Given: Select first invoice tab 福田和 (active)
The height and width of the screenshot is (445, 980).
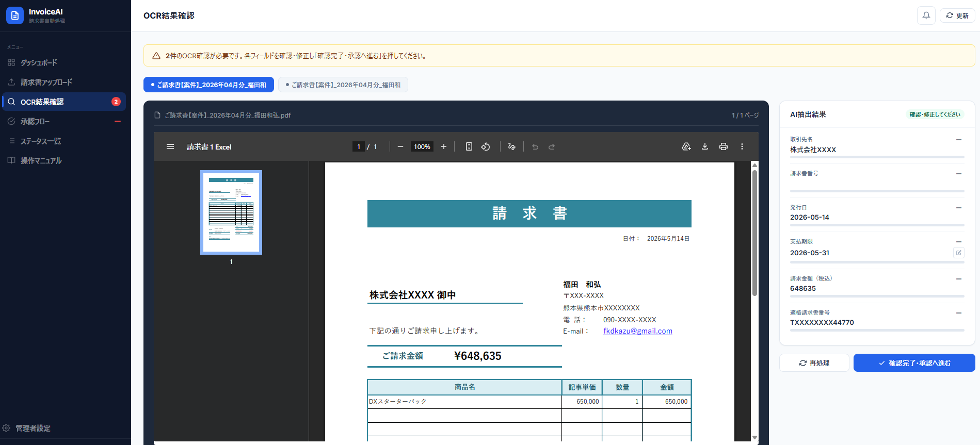Looking at the screenshot, I should (x=208, y=85).
